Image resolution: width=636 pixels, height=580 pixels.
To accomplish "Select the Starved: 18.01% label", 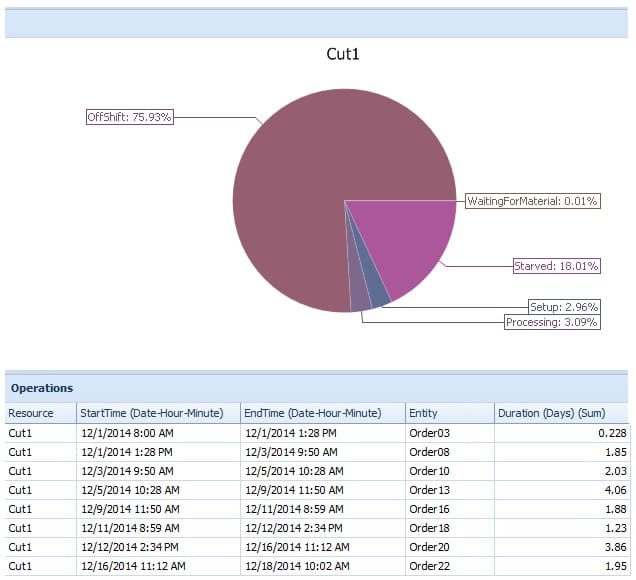I will point(556,266).
